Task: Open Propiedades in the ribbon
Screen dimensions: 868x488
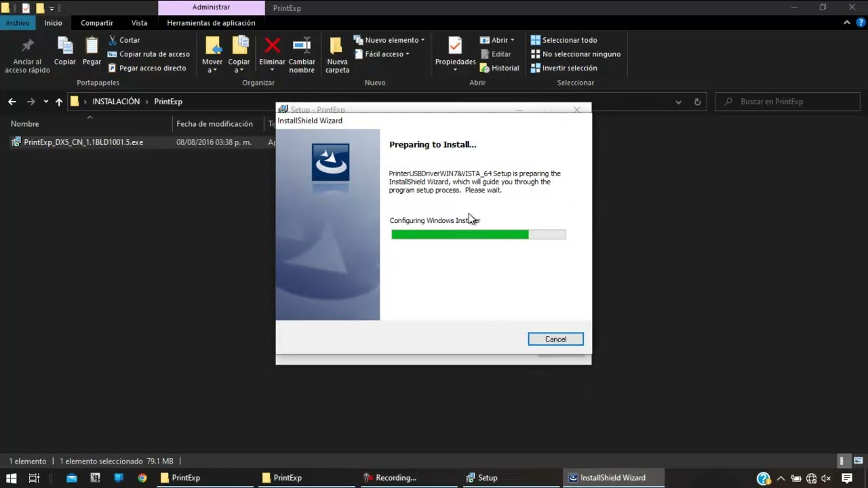Action: pyautogui.click(x=455, y=54)
